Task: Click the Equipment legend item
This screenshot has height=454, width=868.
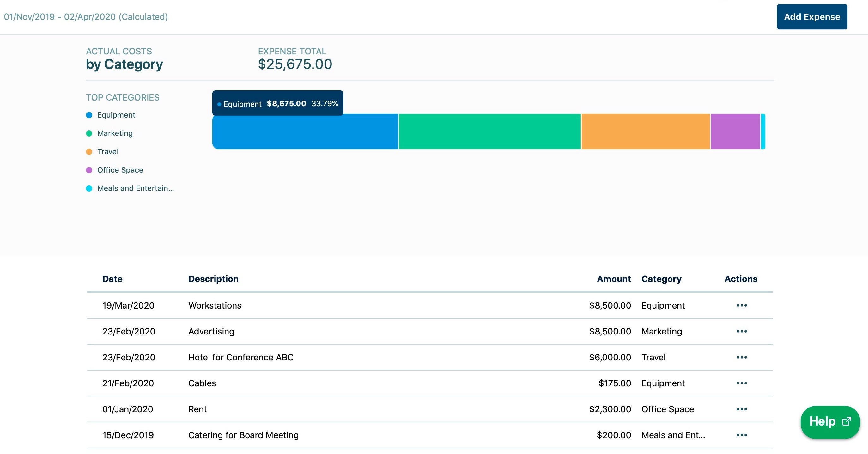Action: pyautogui.click(x=116, y=115)
